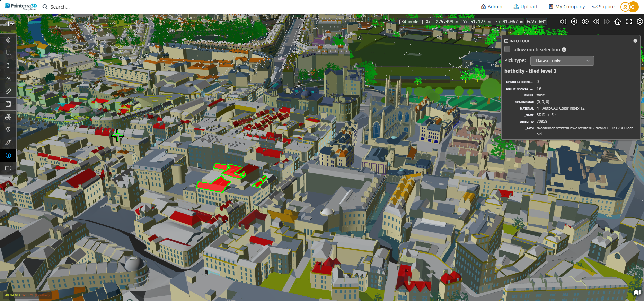This screenshot has width=644, height=301.
Task: Select the crop/clipping tool in left toolbar
Action: [8, 53]
